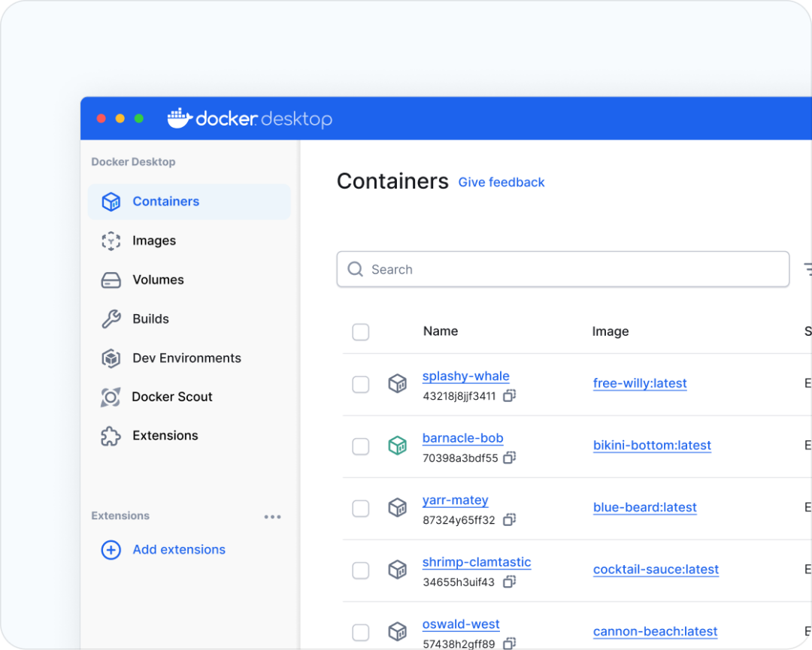Check the checkbox next to barnacle-bob
Screen dimensions: 812x650
coord(360,446)
